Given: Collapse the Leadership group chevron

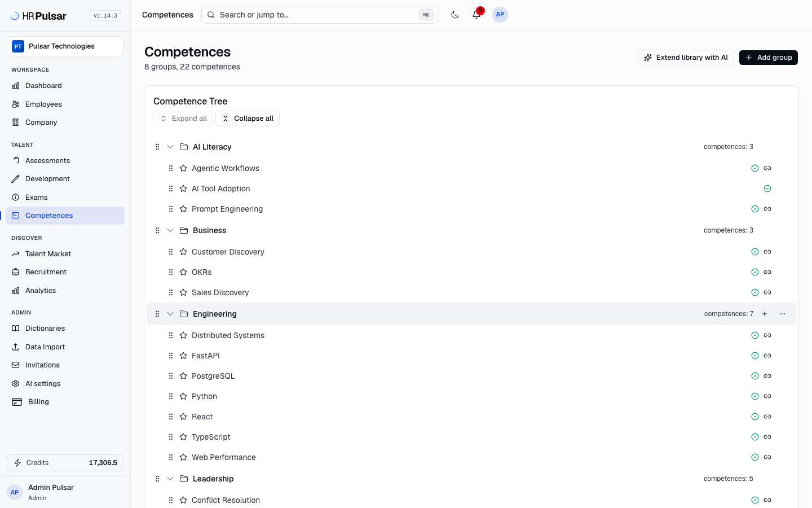Looking at the screenshot, I should (x=170, y=479).
